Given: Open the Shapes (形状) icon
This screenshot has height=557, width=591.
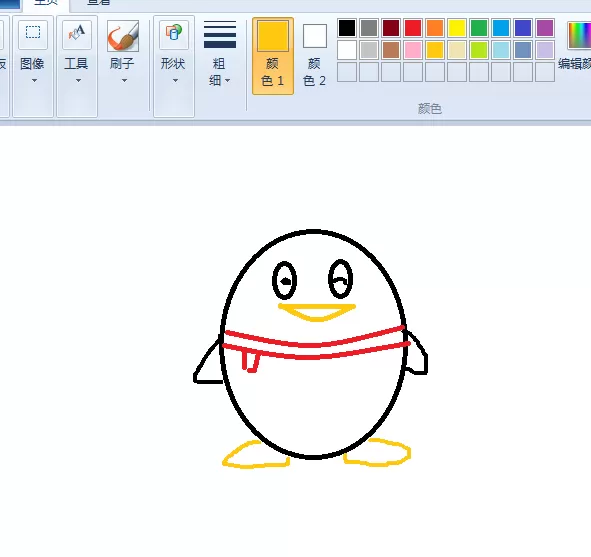Looking at the screenshot, I should (174, 34).
